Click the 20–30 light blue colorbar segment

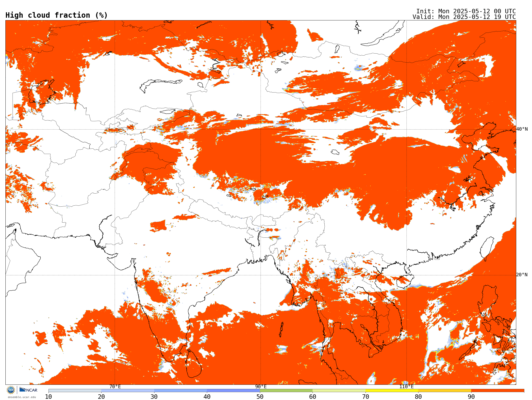pos(128,391)
